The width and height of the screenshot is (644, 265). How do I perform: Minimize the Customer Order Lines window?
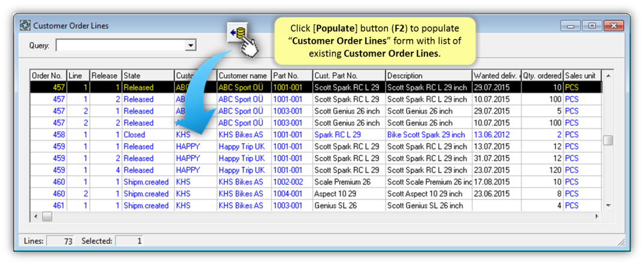(570, 26)
